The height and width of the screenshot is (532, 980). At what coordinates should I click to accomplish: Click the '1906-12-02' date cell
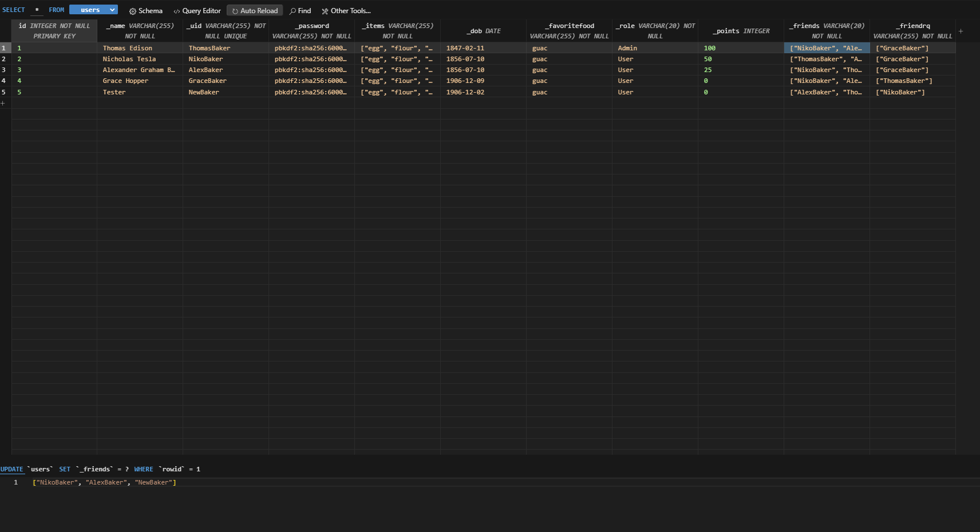click(x=484, y=92)
